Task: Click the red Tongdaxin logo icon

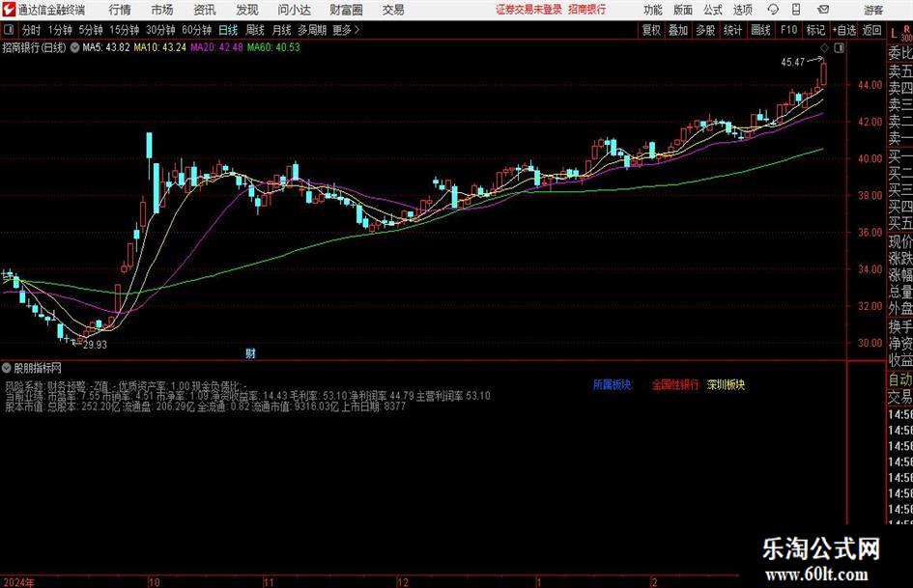Action: pos(9,10)
